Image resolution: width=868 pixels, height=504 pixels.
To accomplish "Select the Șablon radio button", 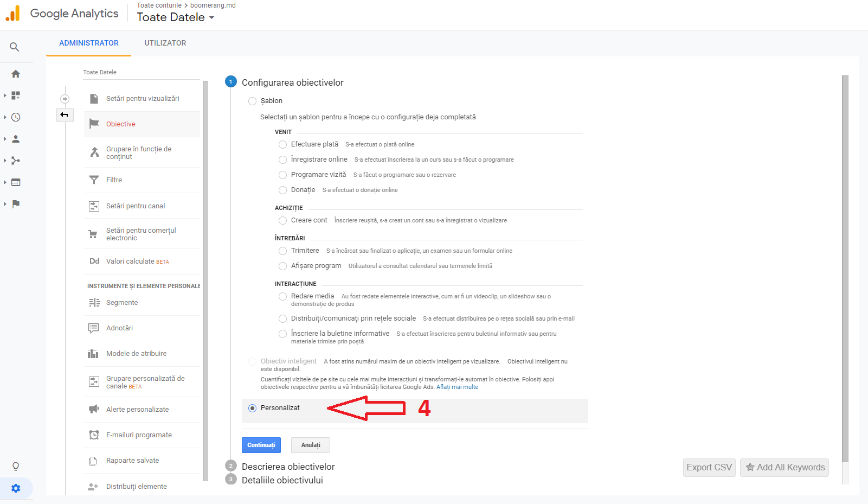I will click(252, 101).
